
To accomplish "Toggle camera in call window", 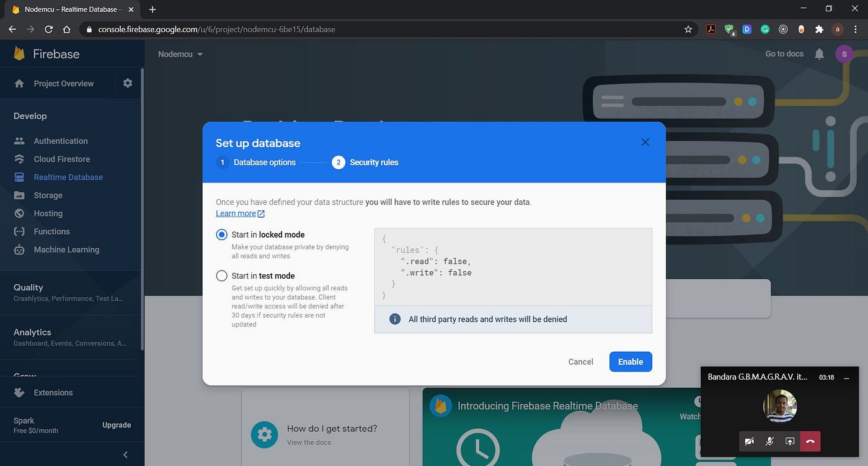I will coord(750,441).
